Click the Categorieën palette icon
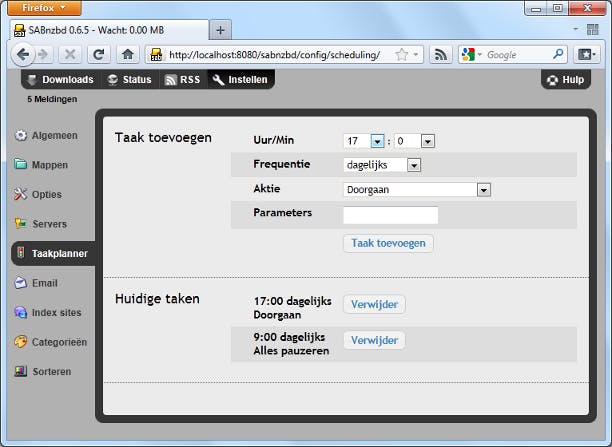Image resolution: width=612 pixels, height=447 pixels. click(21, 342)
